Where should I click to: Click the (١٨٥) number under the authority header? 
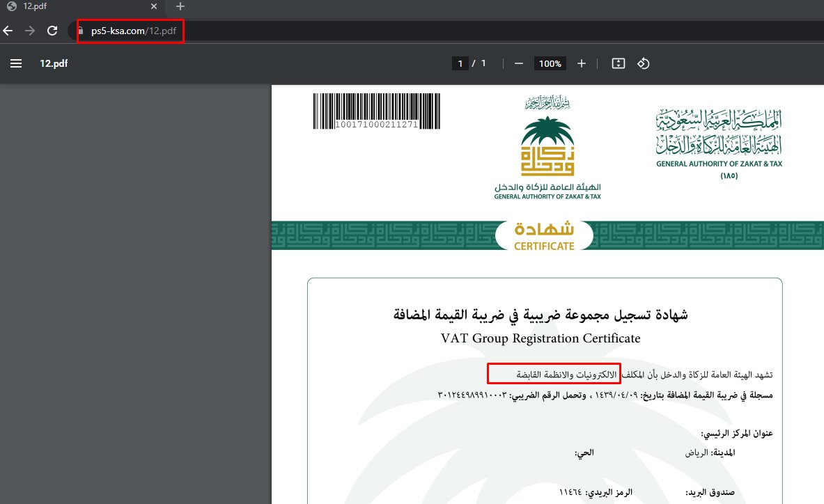coord(729,176)
